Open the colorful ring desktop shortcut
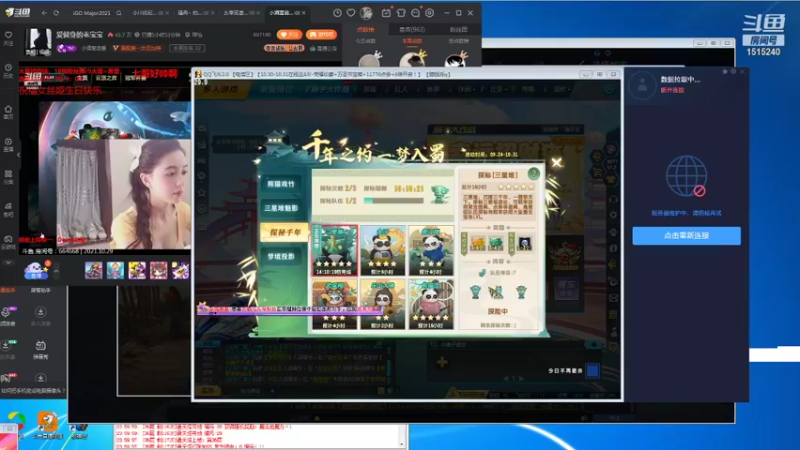The width and height of the screenshot is (800, 450). click(16, 421)
